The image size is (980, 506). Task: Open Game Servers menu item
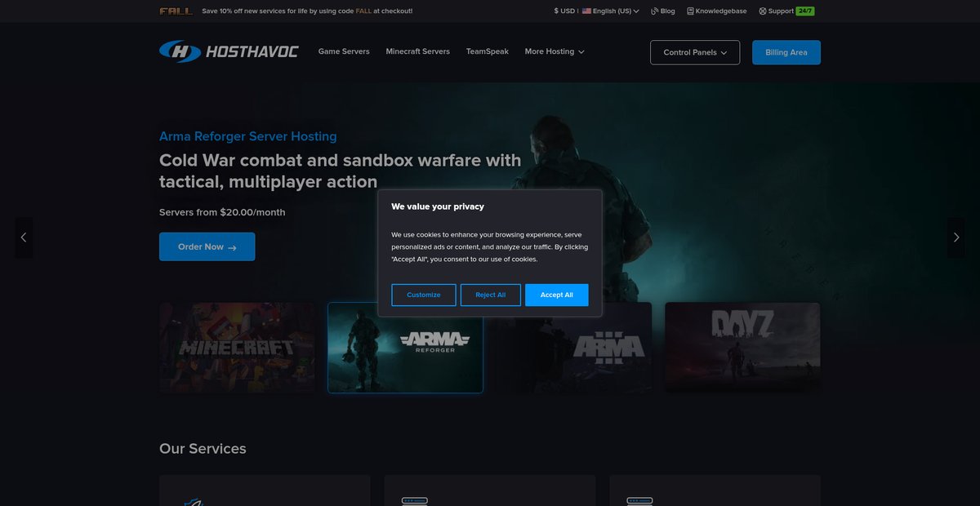[x=344, y=51]
